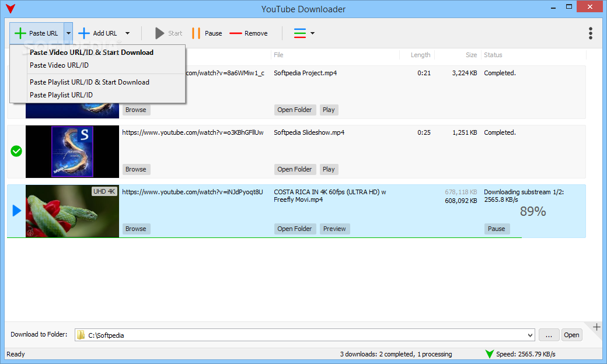Click Browse for Softpedia Project.mp4
This screenshot has width=607, height=364.
(136, 110)
